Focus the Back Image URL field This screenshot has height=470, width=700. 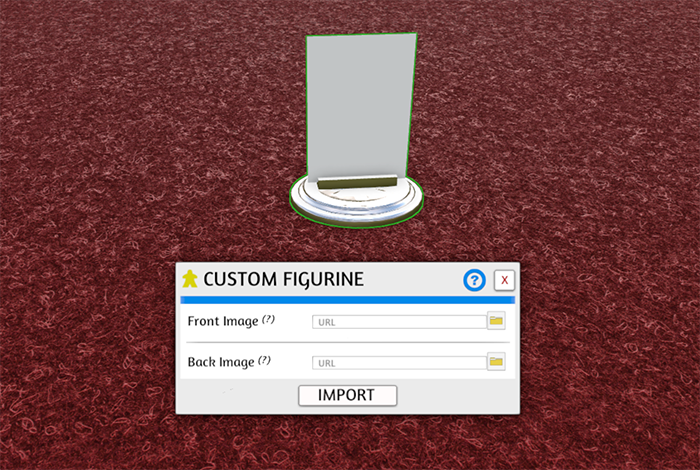coord(399,363)
